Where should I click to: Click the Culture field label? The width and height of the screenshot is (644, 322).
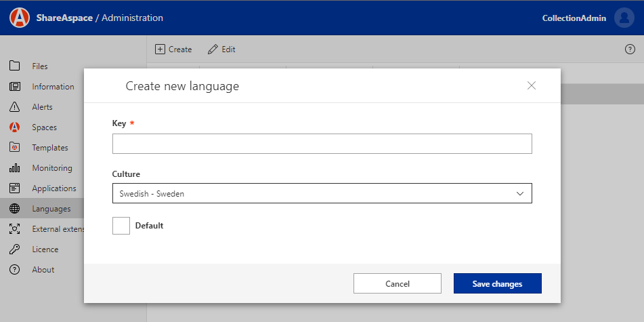126,174
